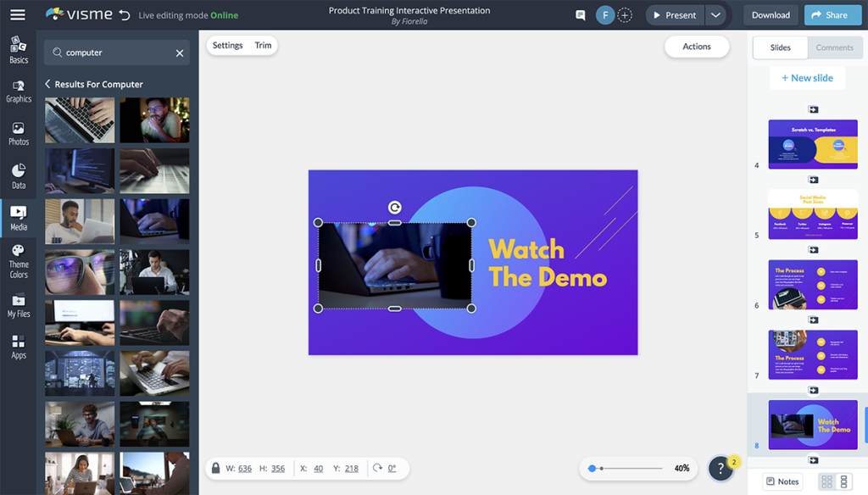Switch slide panel to list view layout
Image resolution: width=868 pixels, height=495 pixels.
pos(845,481)
